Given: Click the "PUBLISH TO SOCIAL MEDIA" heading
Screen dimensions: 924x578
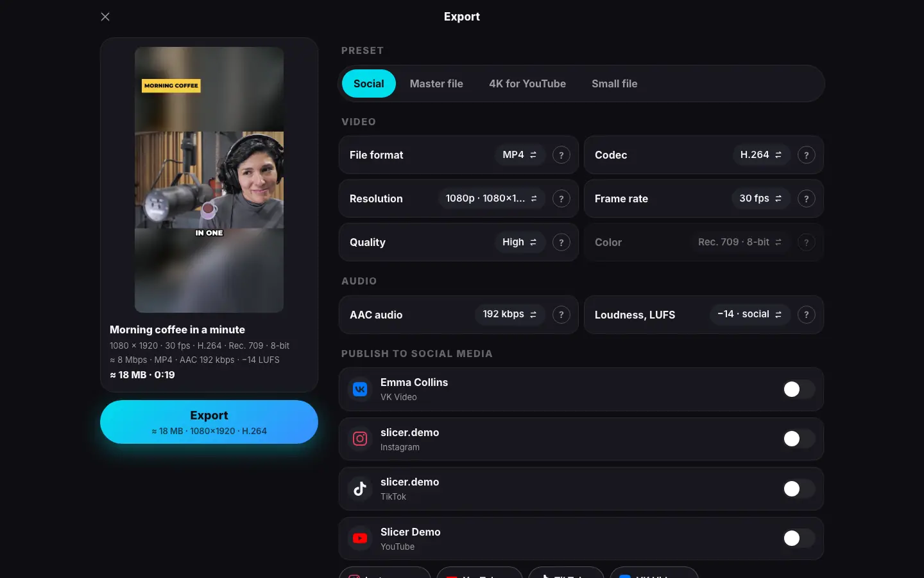Looking at the screenshot, I should (x=417, y=354).
